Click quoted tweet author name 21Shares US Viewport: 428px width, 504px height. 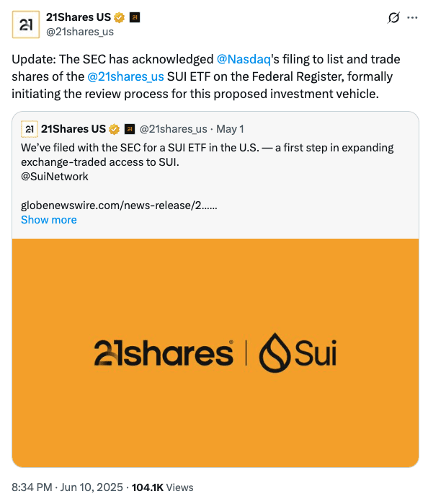73,129
